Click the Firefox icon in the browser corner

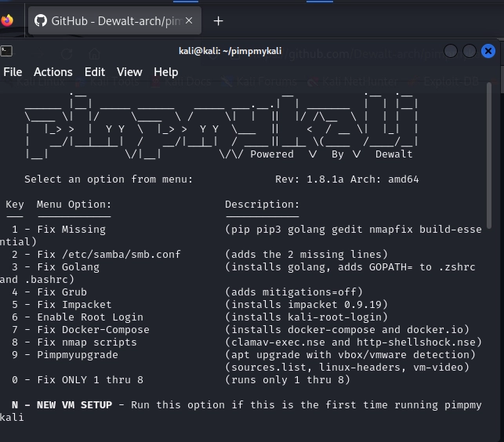coord(7,20)
